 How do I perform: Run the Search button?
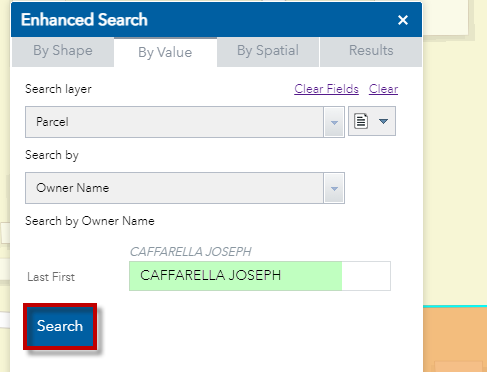60,326
